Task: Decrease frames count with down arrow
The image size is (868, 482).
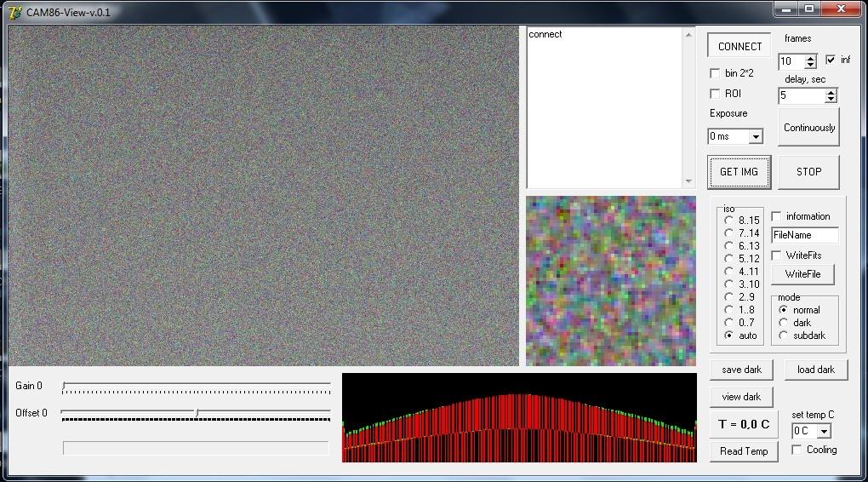Action: click(810, 64)
